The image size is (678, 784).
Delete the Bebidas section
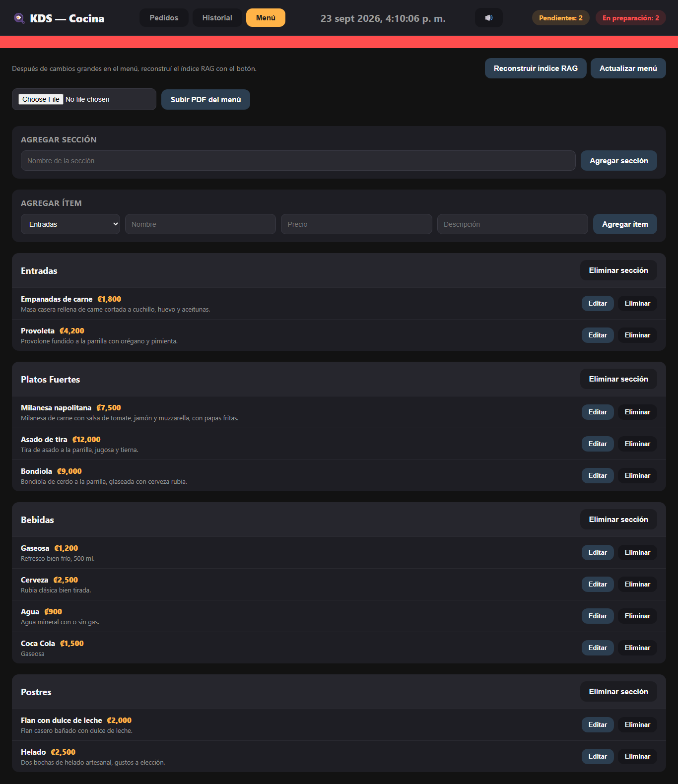tap(618, 520)
